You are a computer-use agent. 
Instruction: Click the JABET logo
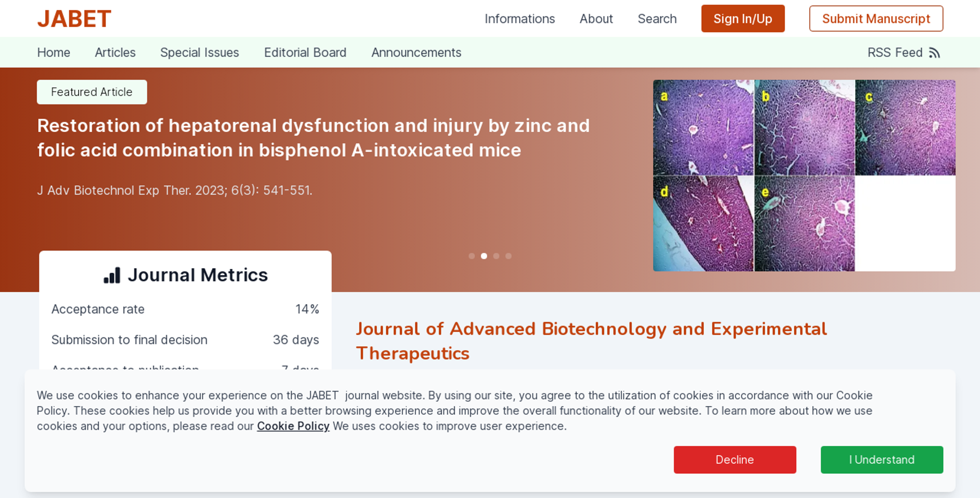(x=74, y=19)
